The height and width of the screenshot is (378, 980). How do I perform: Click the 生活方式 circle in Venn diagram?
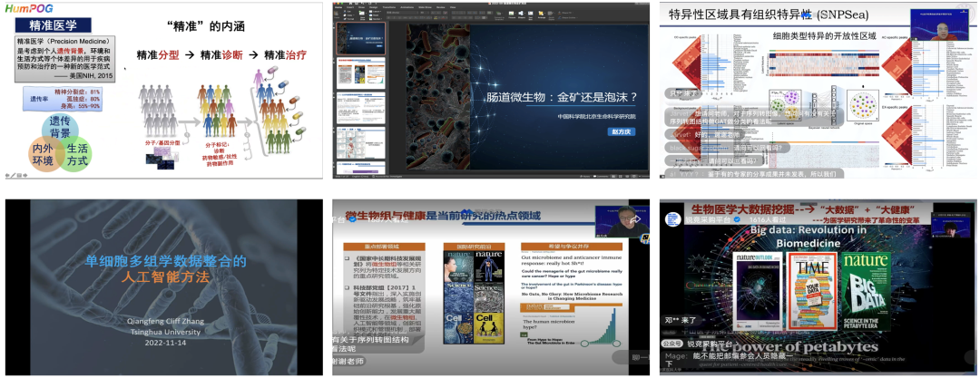click(x=76, y=153)
